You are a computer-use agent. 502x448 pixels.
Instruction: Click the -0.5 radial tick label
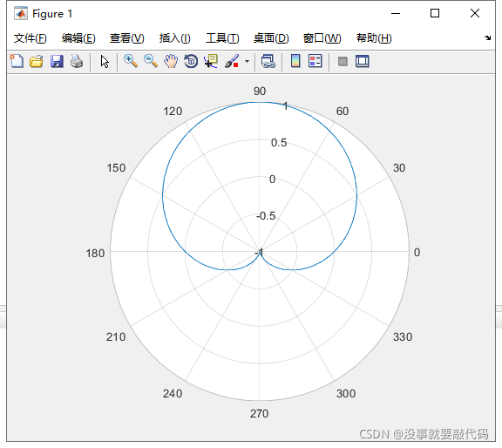(266, 216)
